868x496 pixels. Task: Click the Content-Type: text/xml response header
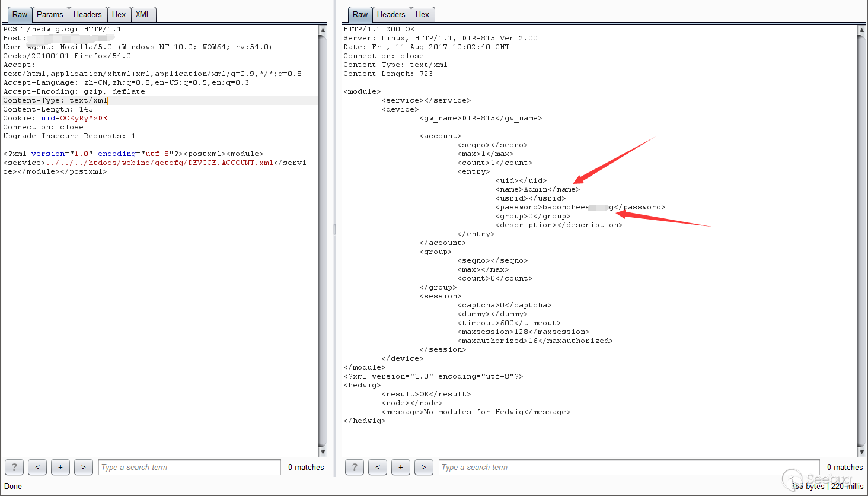click(395, 65)
